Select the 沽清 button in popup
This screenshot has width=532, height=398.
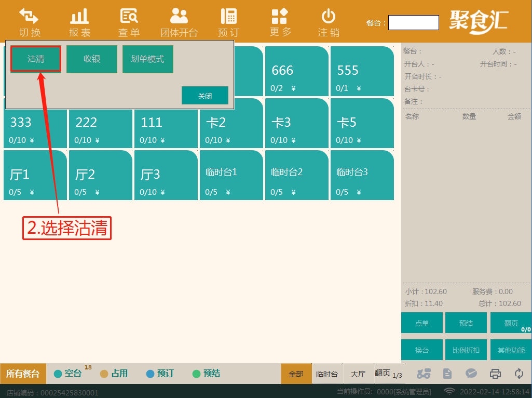36,59
